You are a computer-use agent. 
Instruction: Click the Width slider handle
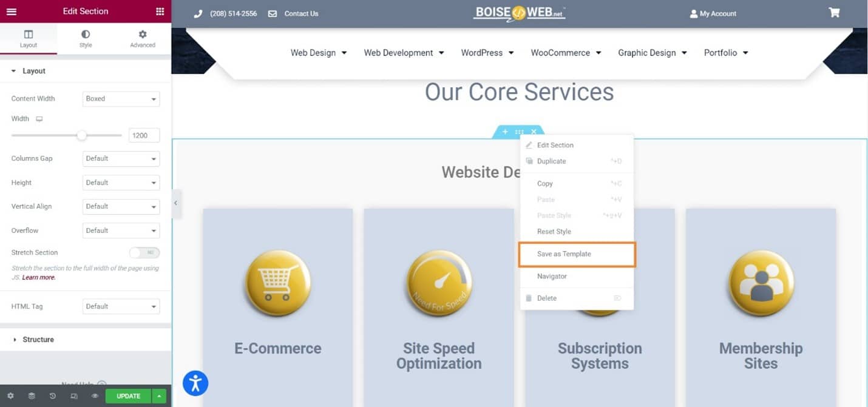[x=82, y=135]
